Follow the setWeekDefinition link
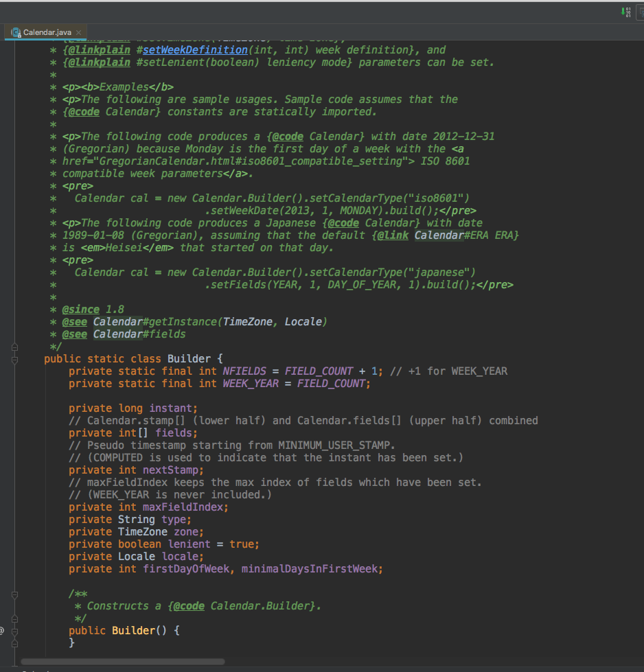This screenshot has height=672, width=644. pyautogui.click(x=195, y=50)
